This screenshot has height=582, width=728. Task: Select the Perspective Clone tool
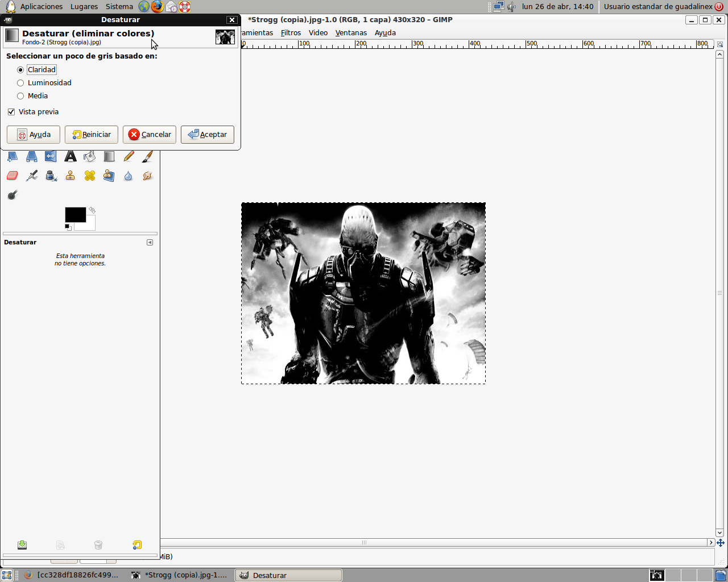[x=109, y=176]
